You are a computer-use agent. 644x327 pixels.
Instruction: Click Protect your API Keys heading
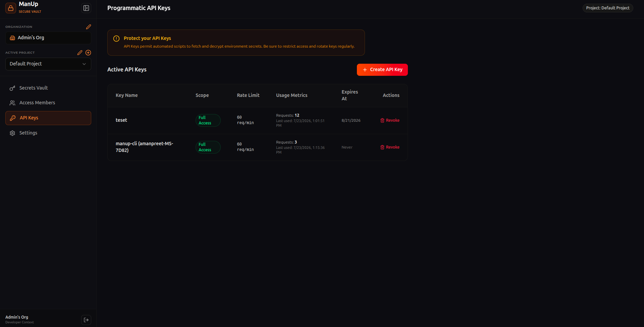tap(147, 38)
